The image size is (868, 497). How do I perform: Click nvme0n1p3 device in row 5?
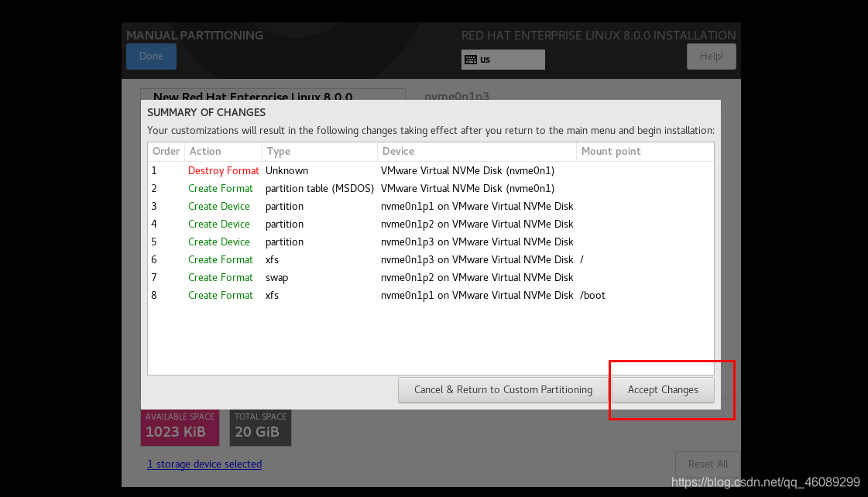pos(477,242)
